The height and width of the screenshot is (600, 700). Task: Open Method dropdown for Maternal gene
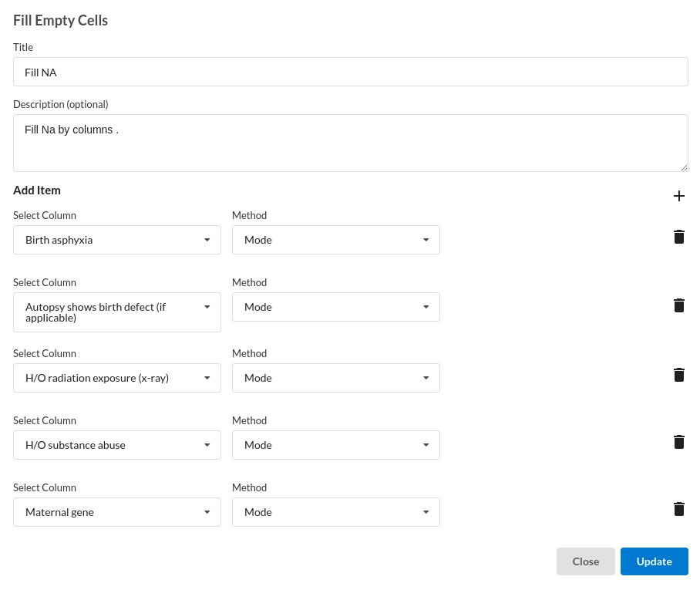(335, 512)
